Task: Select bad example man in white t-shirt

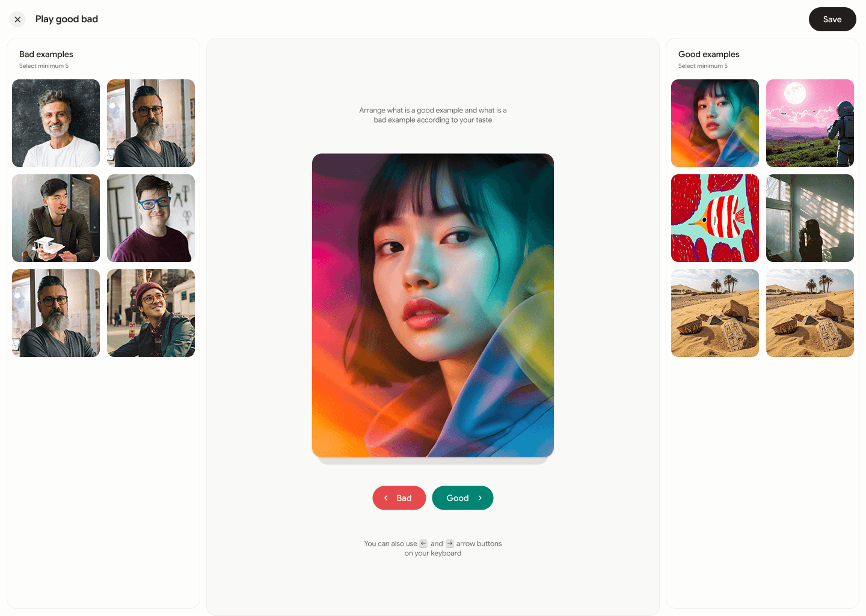Action: [56, 123]
